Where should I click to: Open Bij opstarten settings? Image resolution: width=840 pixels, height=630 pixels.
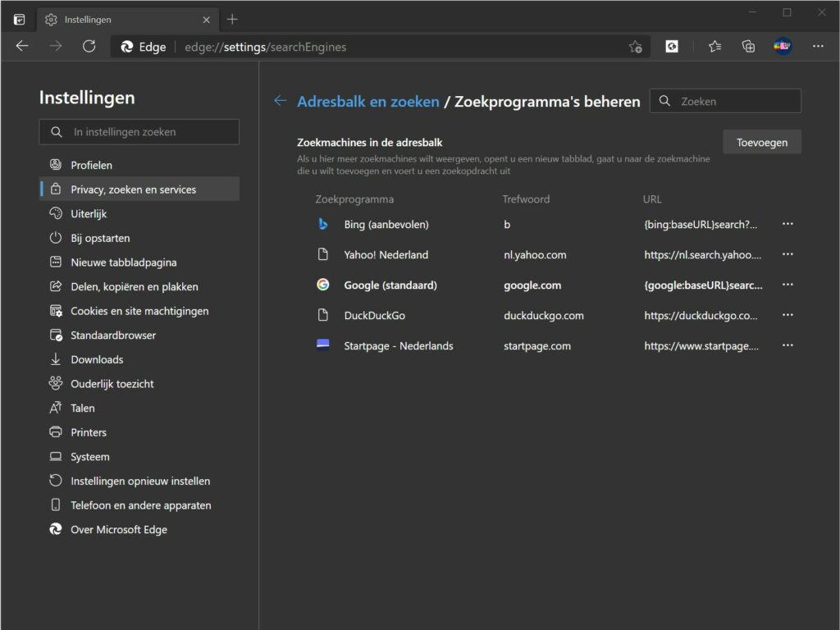point(139,238)
